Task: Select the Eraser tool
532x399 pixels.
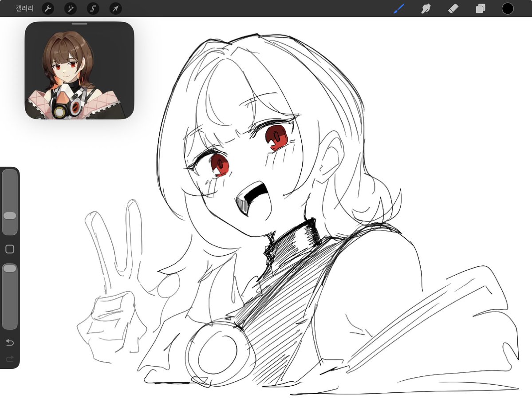Action: coord(453,8)
